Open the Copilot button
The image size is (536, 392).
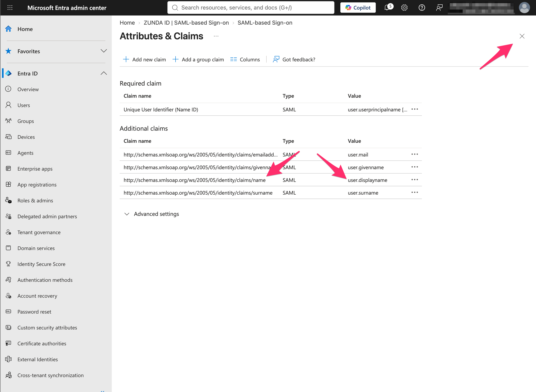(x=358, y=8)
